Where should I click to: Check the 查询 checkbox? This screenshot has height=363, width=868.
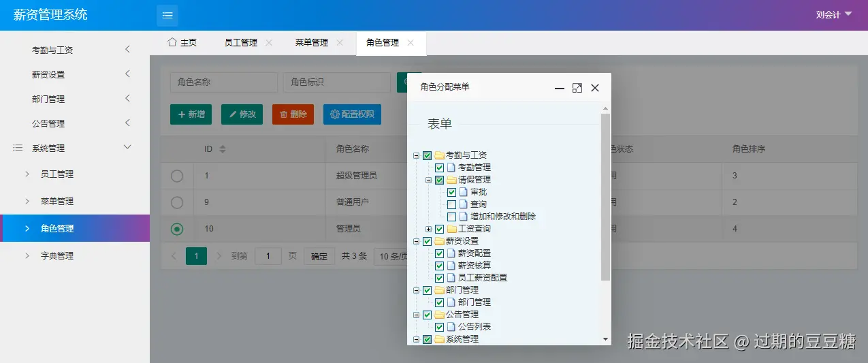(x=452, y=204)
